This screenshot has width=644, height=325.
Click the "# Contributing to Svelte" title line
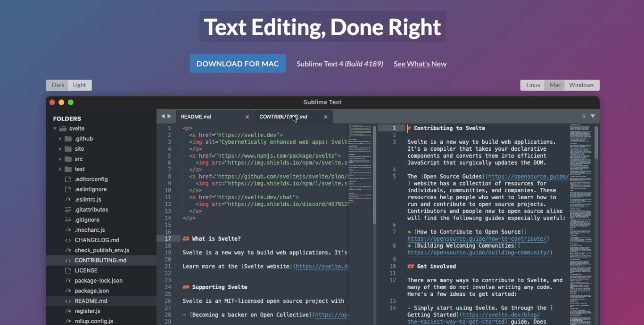[x=446, y=128]
